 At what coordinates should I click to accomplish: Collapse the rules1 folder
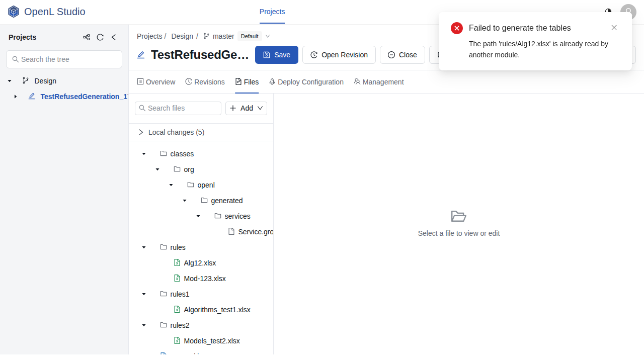click(144, 294)
